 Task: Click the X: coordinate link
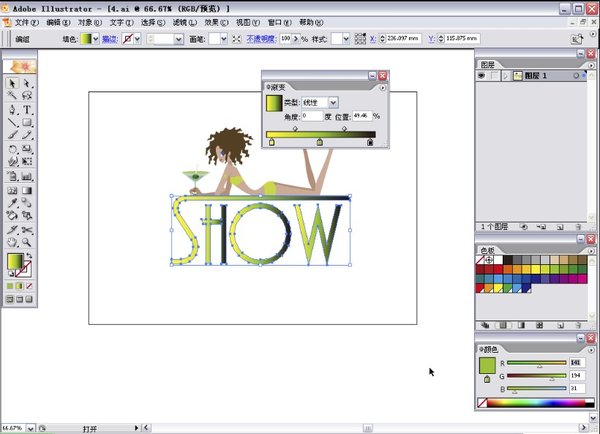click(372, 39)
